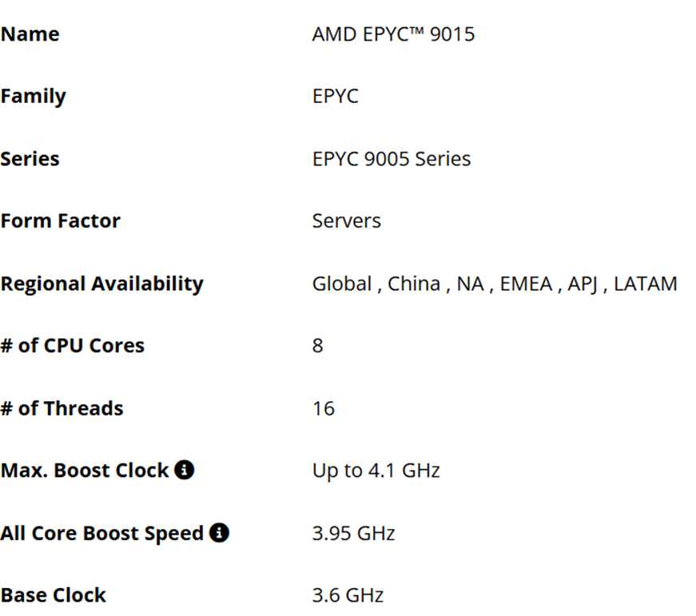Click the Regional Availability label
Viewport: 696px width, 616px height.
click(x=101, y=284)
